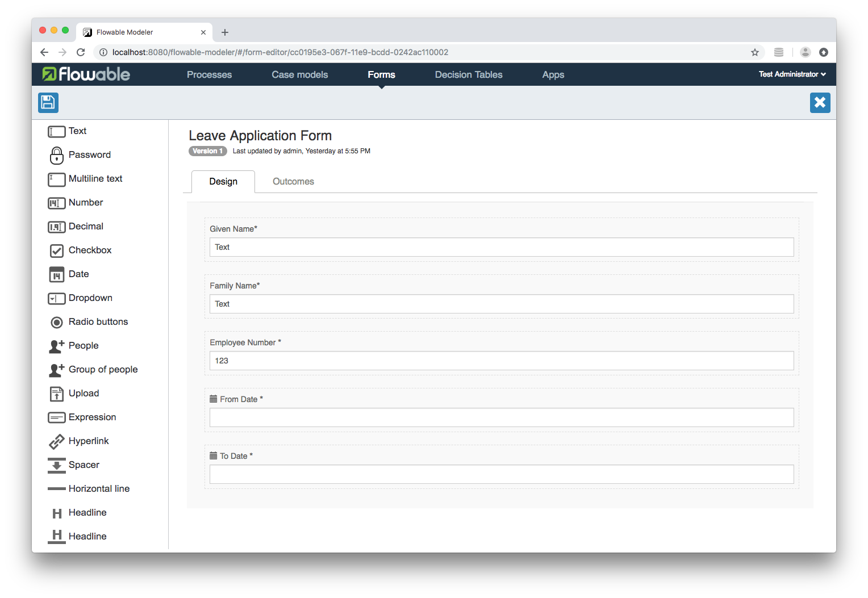
Task: Open the Case models section
Action: click(x=300, y=75)
